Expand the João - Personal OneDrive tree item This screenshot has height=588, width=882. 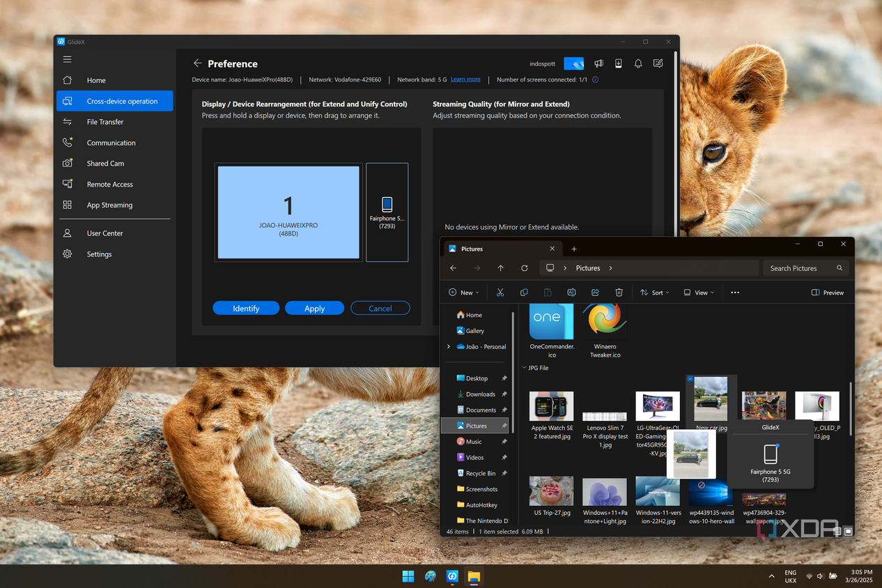tap(448, 346)
